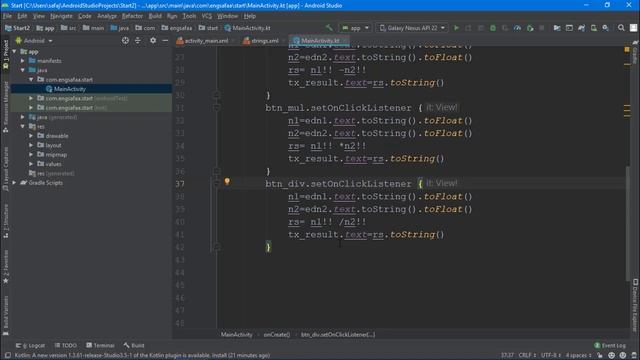The height and width of the screenshot is (360, 640).
Task: Toggle the Build Variants side tab
Action: (x=6, y=315)
